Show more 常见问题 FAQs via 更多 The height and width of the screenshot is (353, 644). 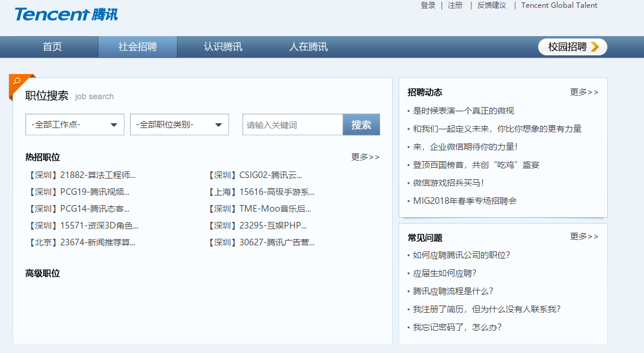click(x=584, y=236)
